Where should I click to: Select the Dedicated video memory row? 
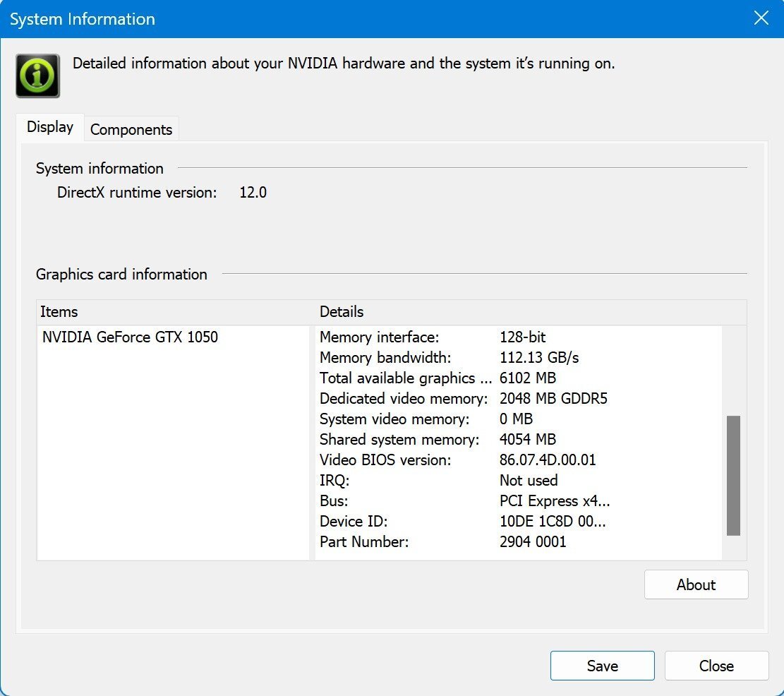click(518, 399)
